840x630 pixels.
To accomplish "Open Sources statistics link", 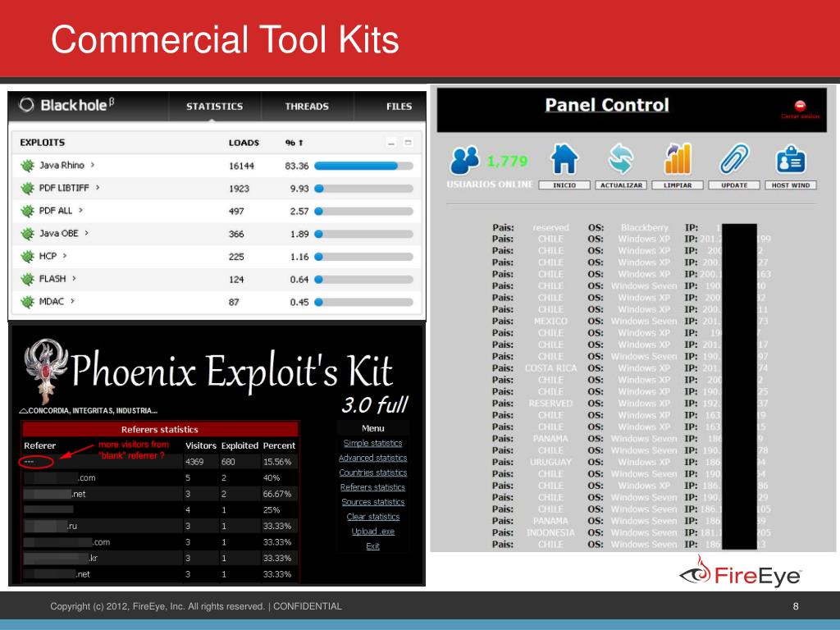I will [373, 502].
